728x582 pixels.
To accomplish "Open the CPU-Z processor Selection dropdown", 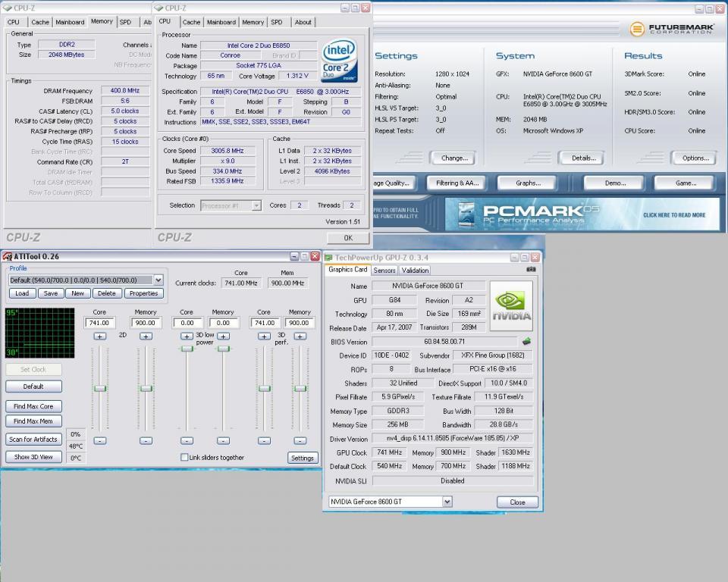I will pyautogui.click(x=256, y=205).
